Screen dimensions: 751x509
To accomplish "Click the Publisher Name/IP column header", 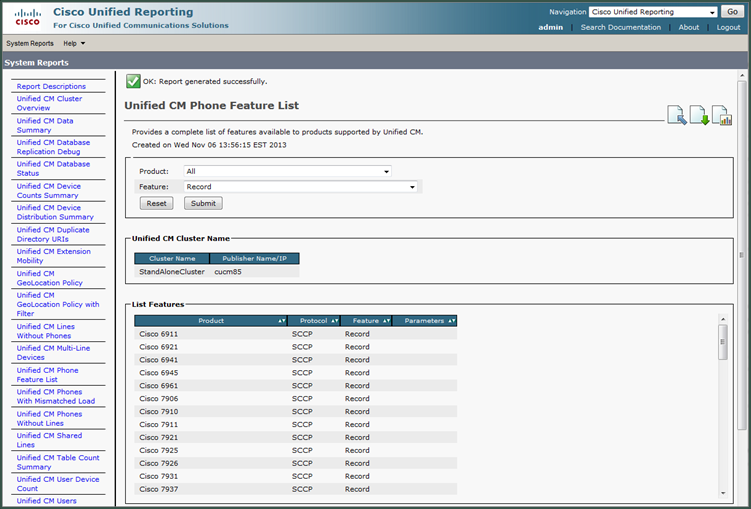I will [254, 259].
